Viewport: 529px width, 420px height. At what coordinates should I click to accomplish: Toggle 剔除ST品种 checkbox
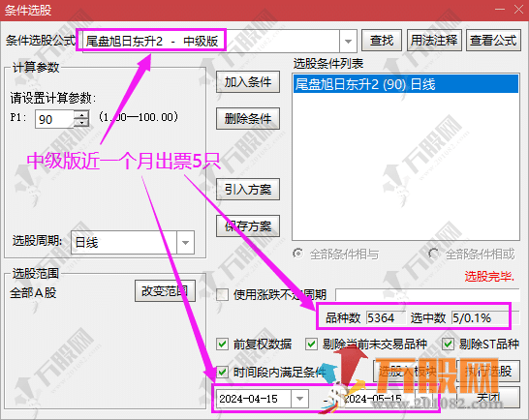point(448,345)
